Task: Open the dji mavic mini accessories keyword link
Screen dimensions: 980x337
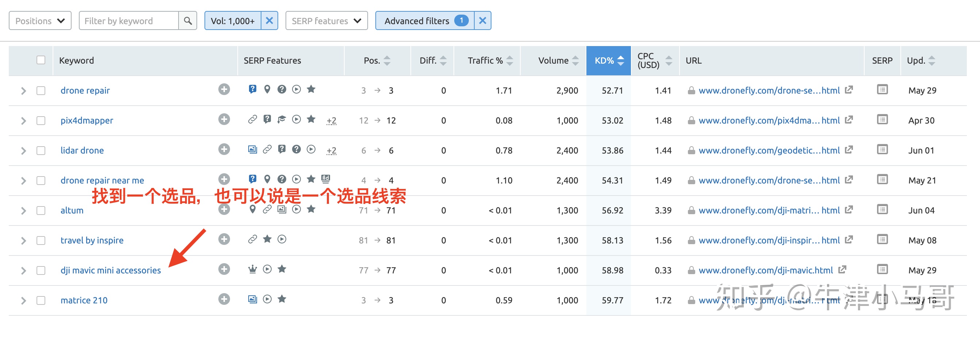Action: 110,270
